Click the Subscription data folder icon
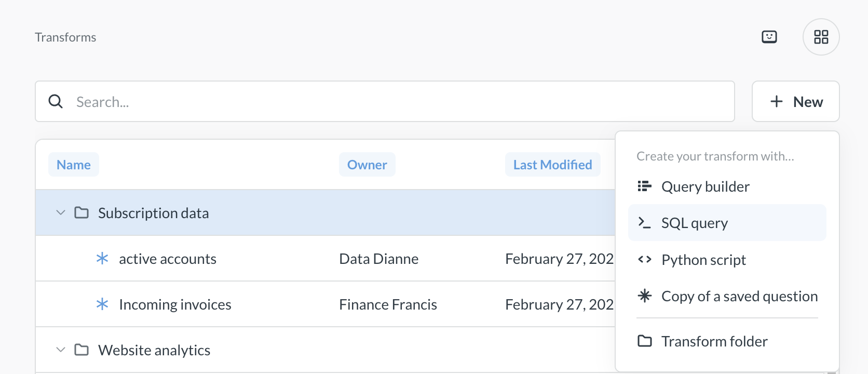The image size is (868, 374). (82, 212)
